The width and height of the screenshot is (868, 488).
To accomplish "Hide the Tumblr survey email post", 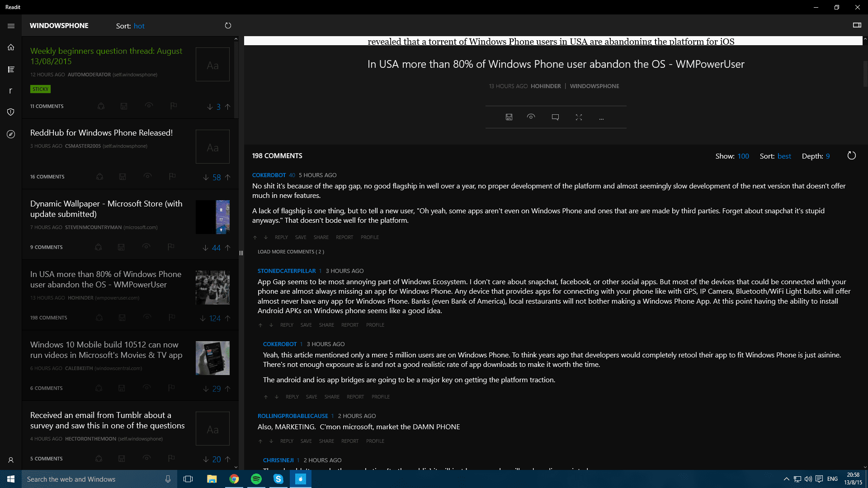I will 146,458.
